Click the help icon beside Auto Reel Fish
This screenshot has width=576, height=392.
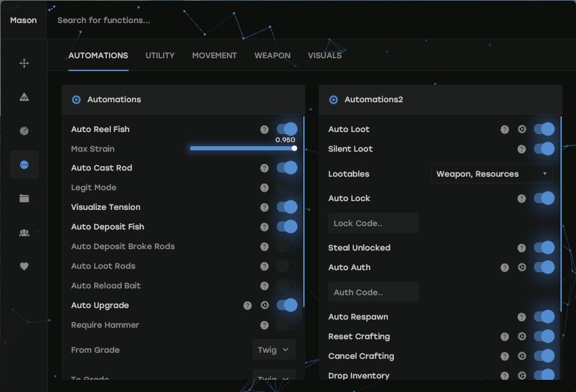tap(265, 129)
